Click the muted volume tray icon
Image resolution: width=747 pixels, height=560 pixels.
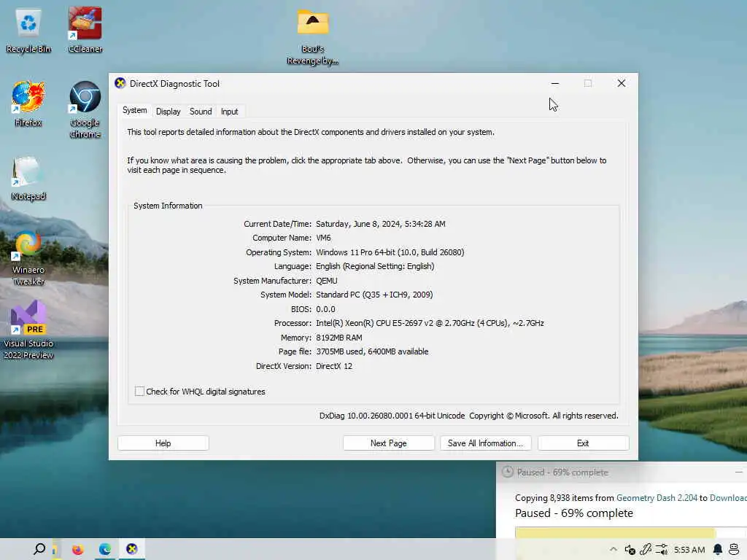(x=630, y=550)
